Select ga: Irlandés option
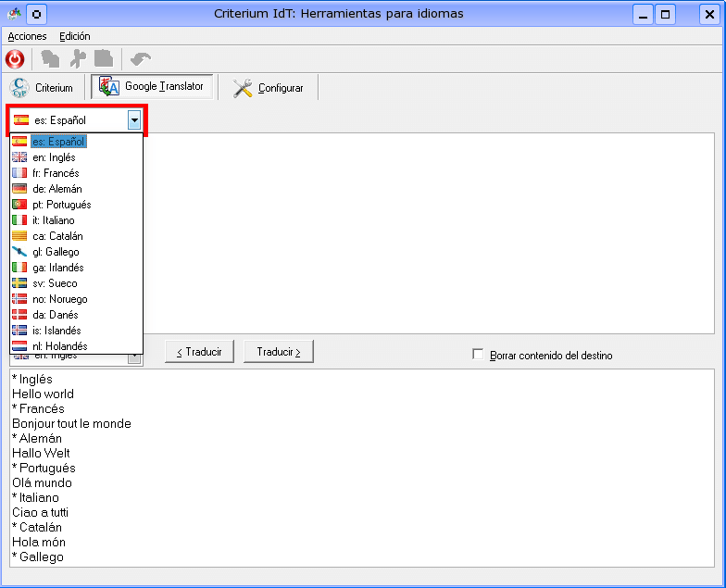The image size is (726, 588). click(x=76, y=267)
